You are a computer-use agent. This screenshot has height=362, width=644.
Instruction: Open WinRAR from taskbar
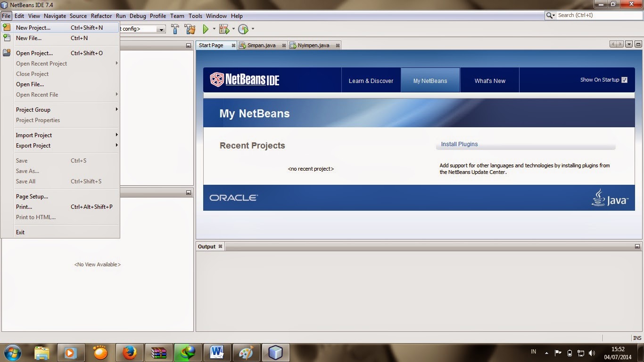pos(158,353)
